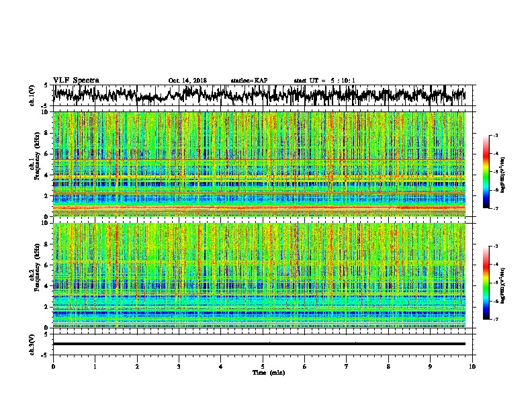Click the "station=KAP" header text
This screenshot has width=532, height=411.
pyautogui.click(x=249, y=81)
